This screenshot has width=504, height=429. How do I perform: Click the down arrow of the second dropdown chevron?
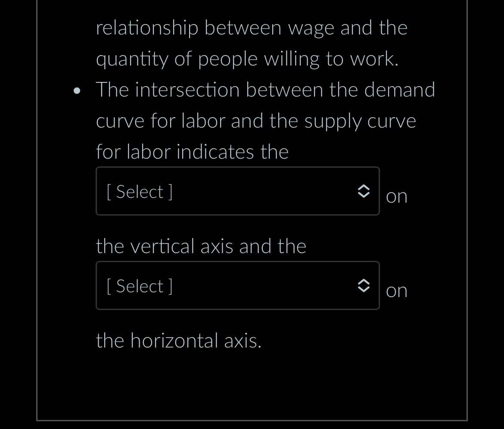click(x=364, y=289)
